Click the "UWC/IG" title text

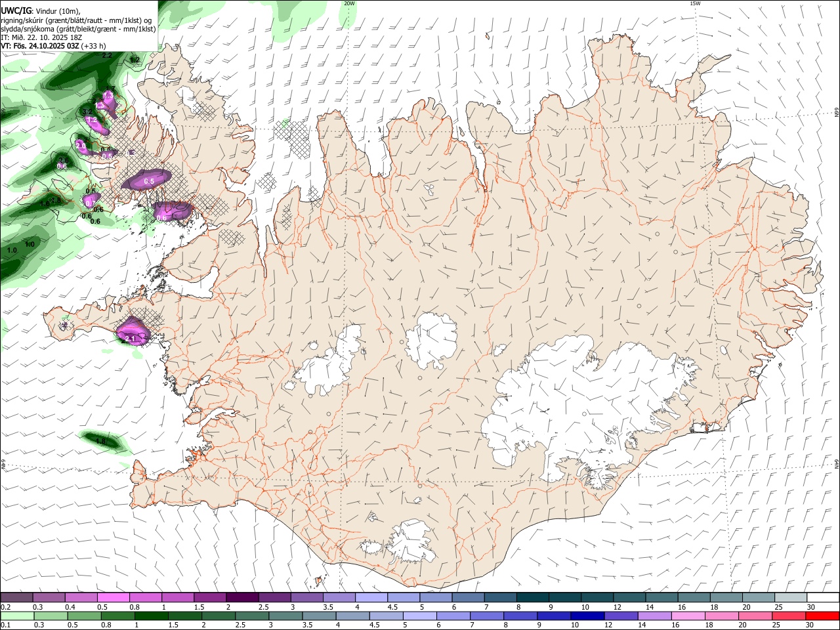coord(16,10)
